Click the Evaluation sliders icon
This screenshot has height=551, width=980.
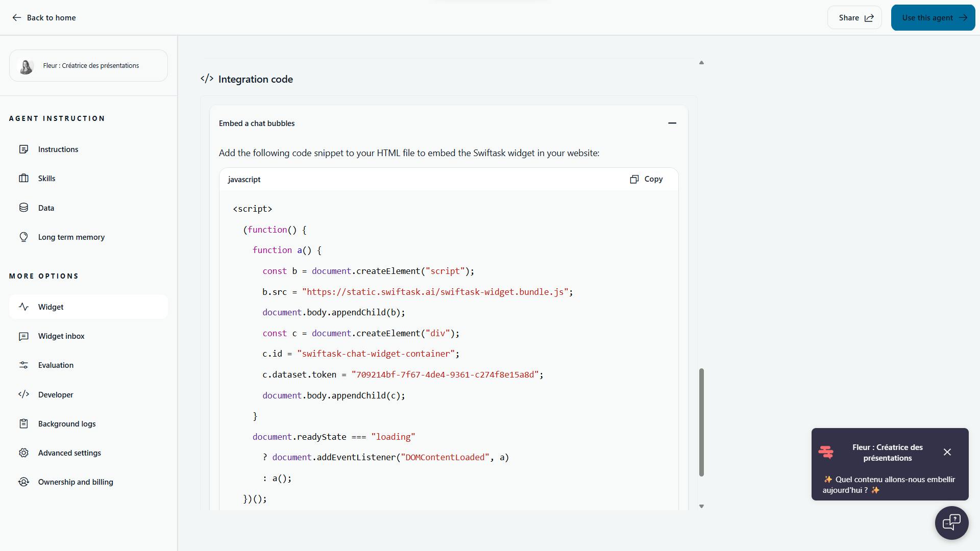click(24, 365)
